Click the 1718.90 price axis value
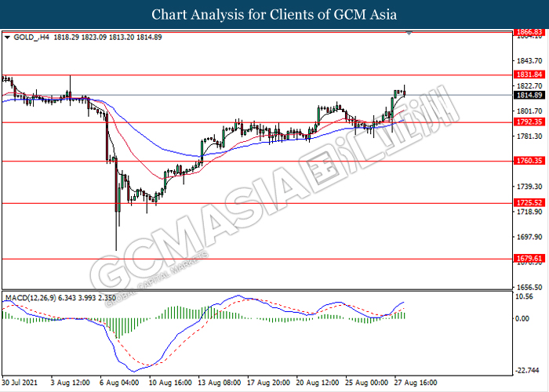549x392 pixels. click(x=529, y=212)
